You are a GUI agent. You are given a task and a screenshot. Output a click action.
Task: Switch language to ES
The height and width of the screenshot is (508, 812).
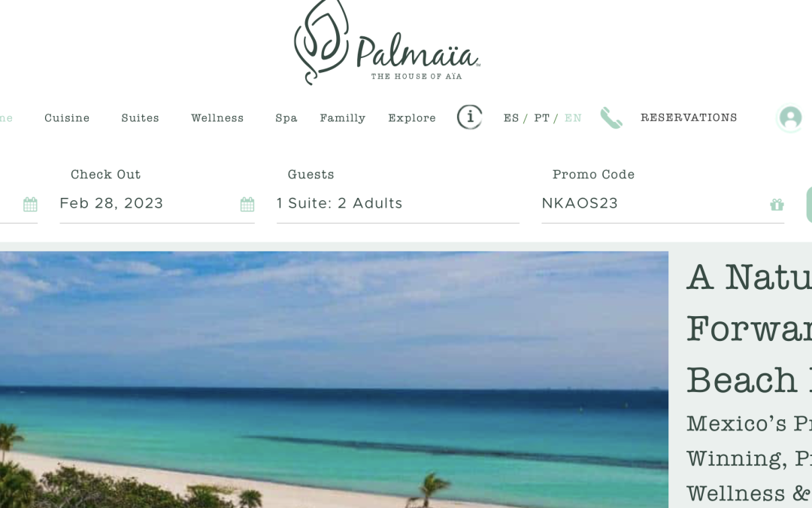tap(511, 118)
